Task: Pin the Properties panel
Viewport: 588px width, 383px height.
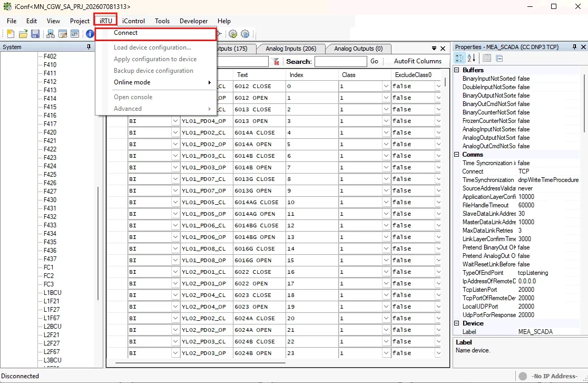Action: pos(574,47)
